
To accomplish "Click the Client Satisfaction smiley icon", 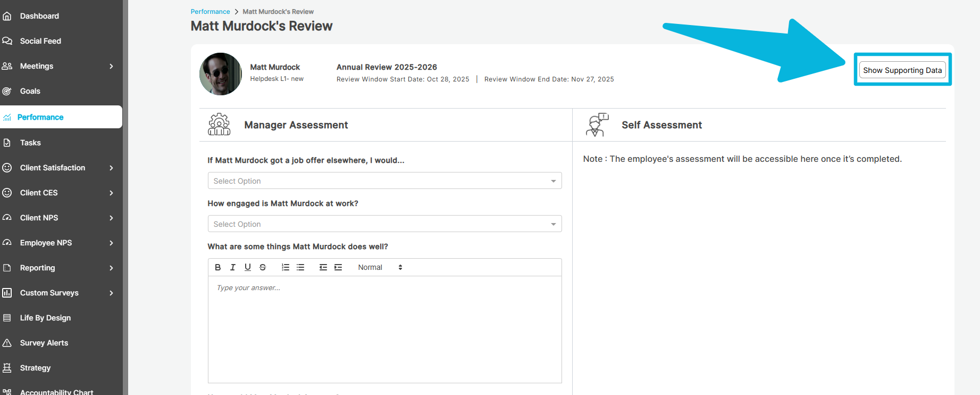I will (x=7, y=168).
